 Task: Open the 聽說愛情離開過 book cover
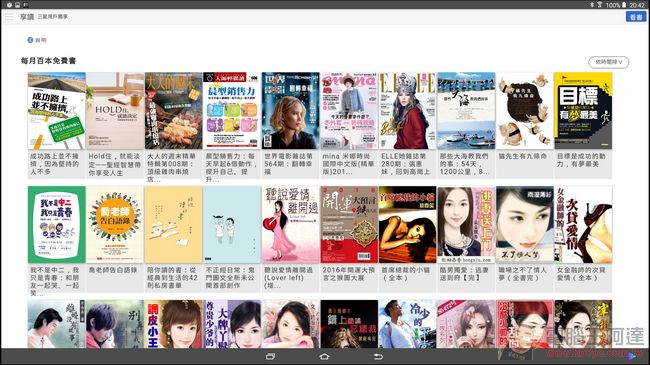pyautogui.click(x=291, y=224)
